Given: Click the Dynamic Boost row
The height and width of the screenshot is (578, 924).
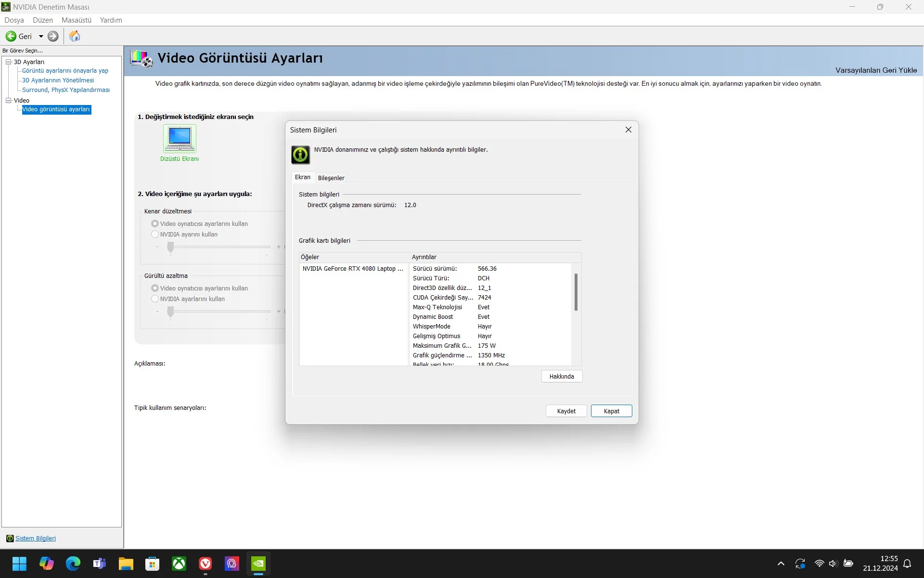Looking at the screenshot, I should tap(491, 317).
